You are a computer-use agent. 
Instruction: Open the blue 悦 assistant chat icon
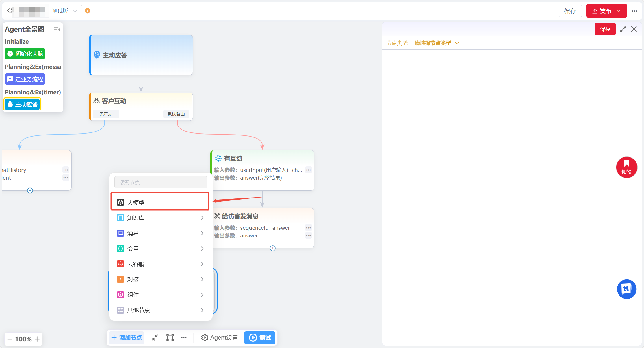pyautogui.click(x=626, y=289)
